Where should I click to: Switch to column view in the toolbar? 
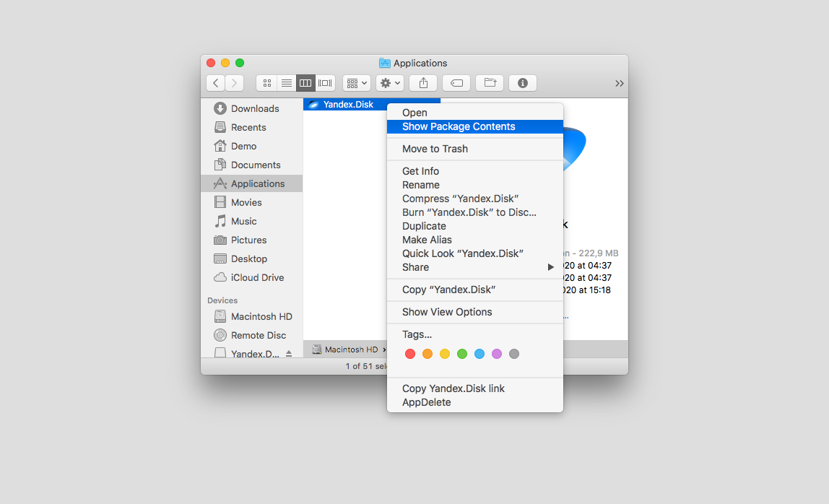(305, 83)
